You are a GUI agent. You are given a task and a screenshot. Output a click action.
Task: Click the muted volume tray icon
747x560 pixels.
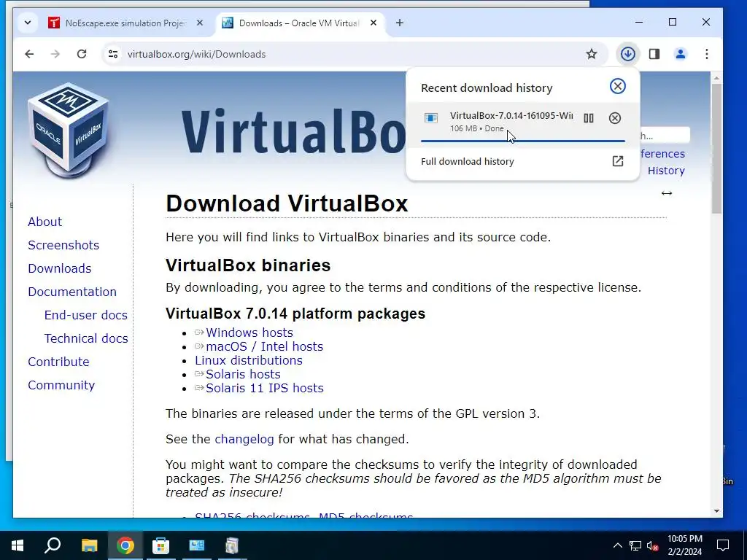point(653,545)
